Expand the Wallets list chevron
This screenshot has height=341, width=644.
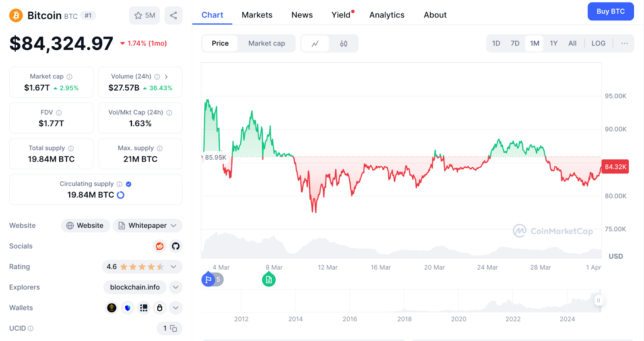(x=175, y=308)
